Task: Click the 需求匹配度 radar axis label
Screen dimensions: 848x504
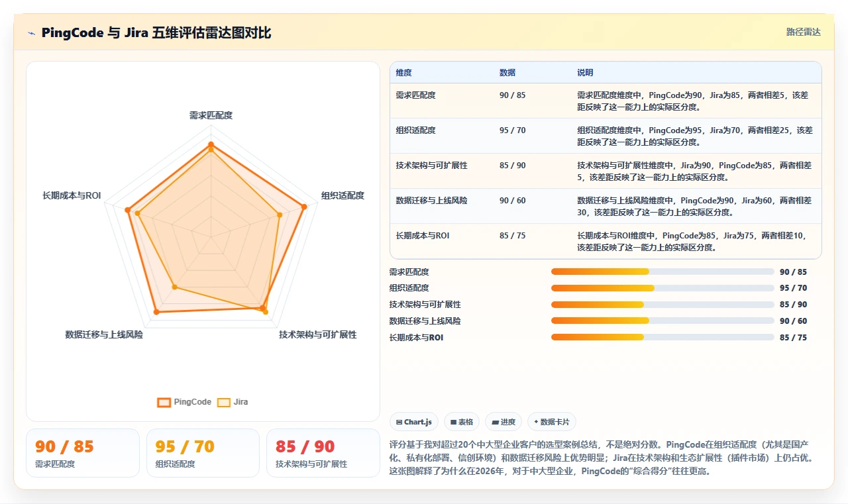Action: point(211,115)
